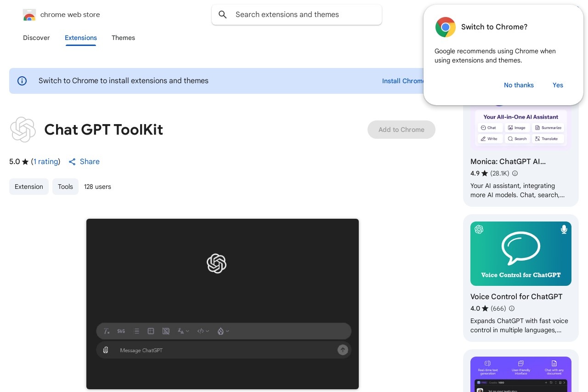Click the 128 users text
The height and width of the screenshot is (392, 588).
97,187
